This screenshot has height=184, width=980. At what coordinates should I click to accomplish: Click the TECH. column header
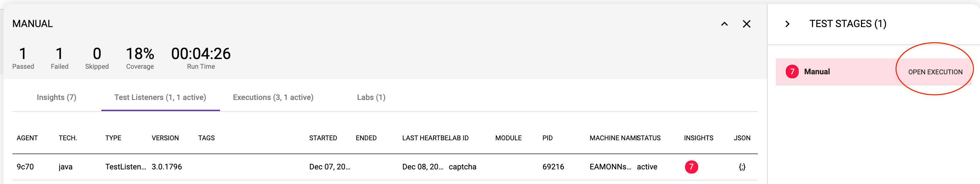(x=68, y=138)
